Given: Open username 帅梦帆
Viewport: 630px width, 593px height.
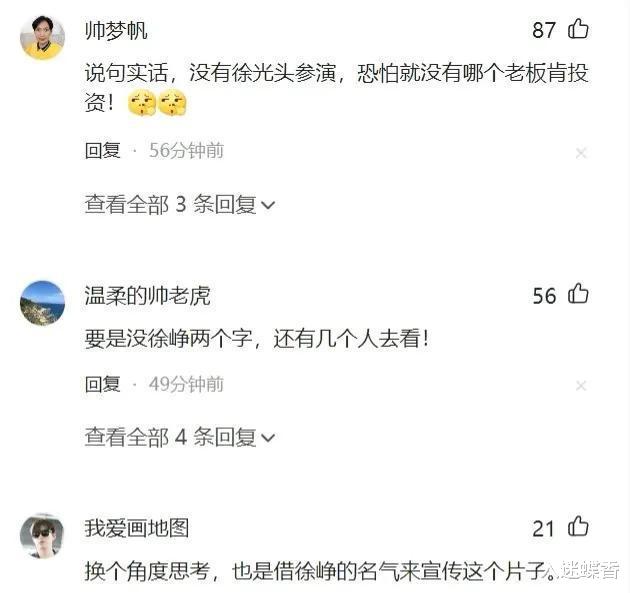Looking at the screenshot, I should (116, 31).
